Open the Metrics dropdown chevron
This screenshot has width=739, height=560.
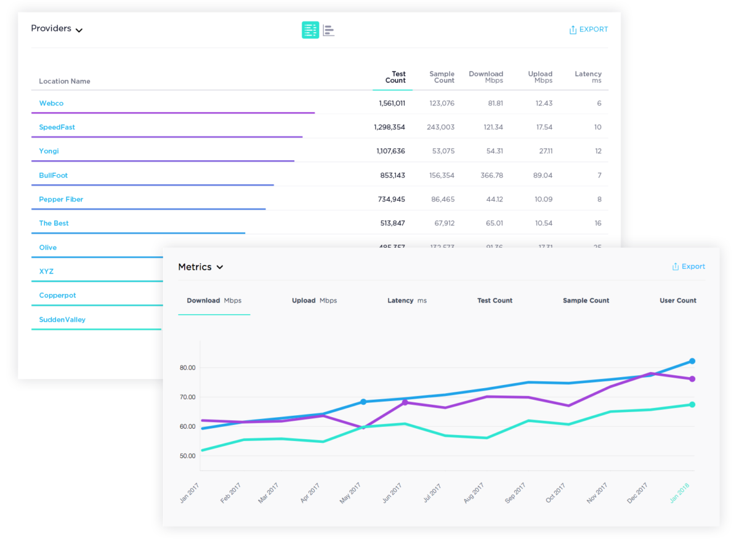point(220,267)
